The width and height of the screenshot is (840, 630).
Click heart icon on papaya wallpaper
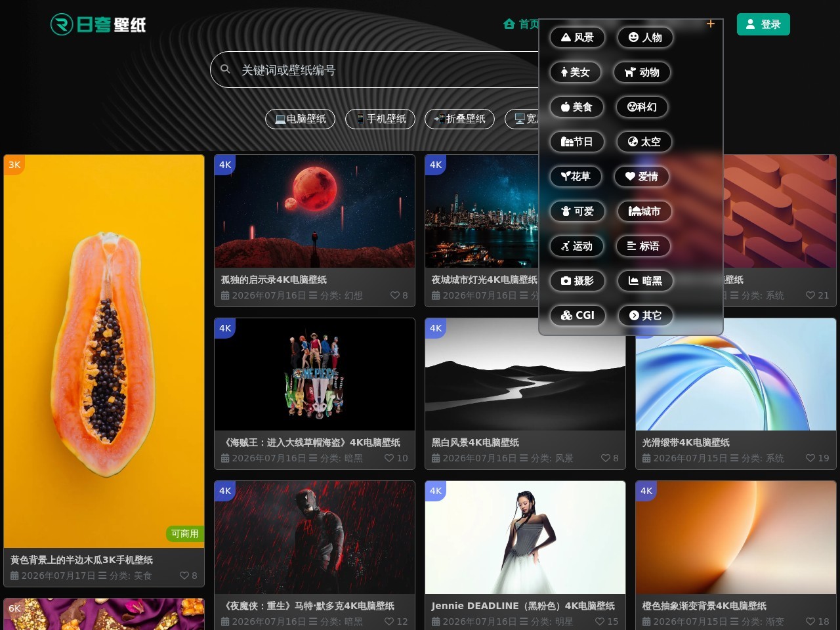184,576
